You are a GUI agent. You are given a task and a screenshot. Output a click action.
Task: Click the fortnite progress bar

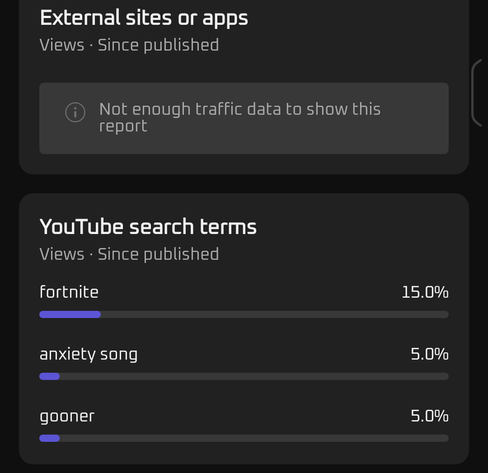point(244,314)
